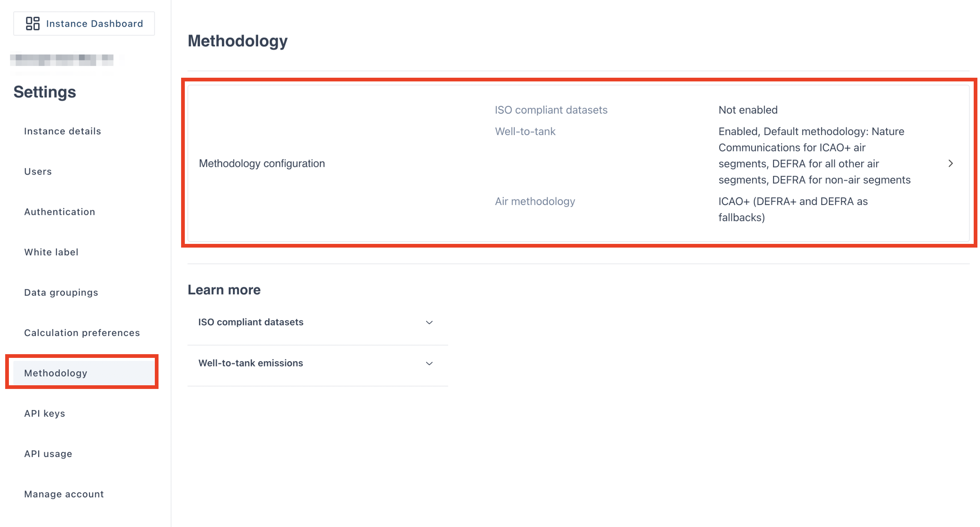980x527 pixels.
Task: Open the Methodology configuration card
Action: tap(262, 164)
